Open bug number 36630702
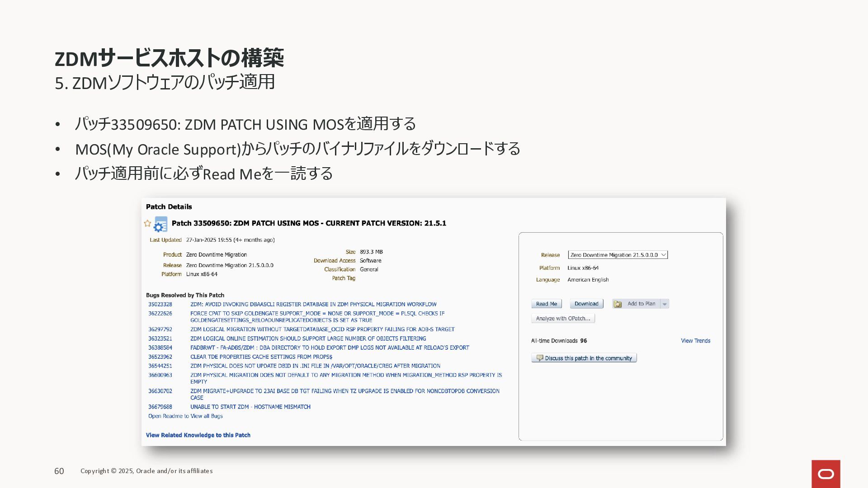The image size is (868, 488). [x=160, y=391]
